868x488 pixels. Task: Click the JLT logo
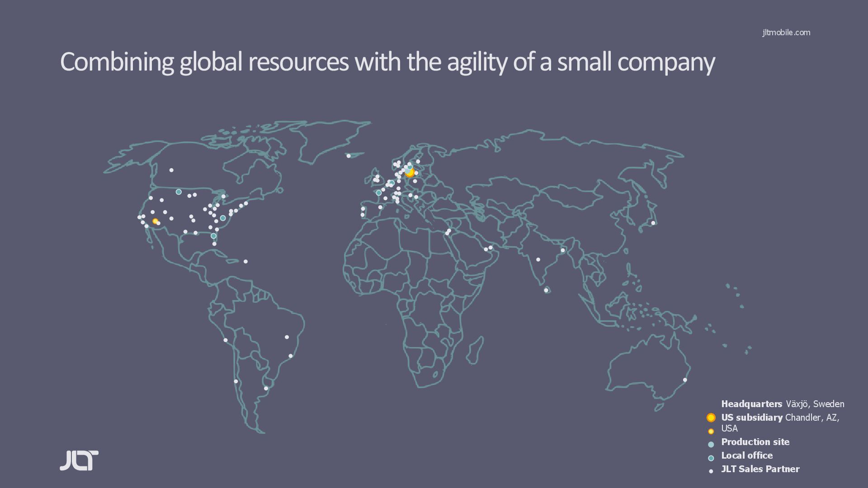(79, 460)
